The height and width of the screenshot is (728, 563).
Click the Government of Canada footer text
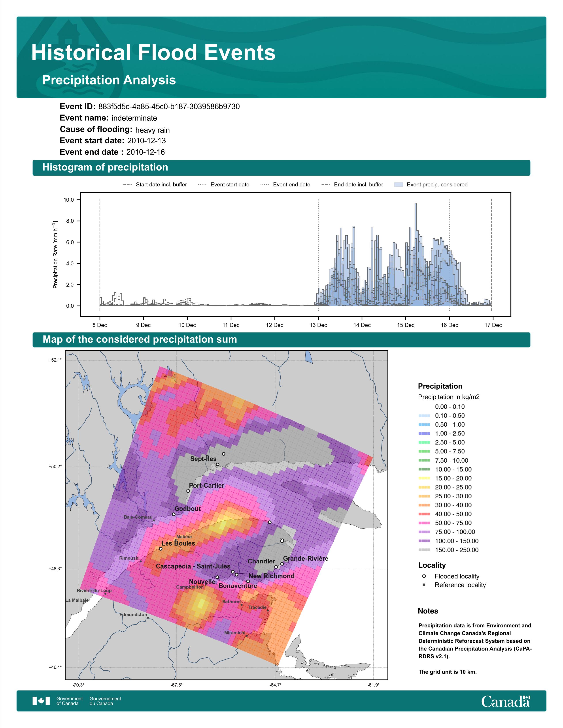(x=69, y=701)
